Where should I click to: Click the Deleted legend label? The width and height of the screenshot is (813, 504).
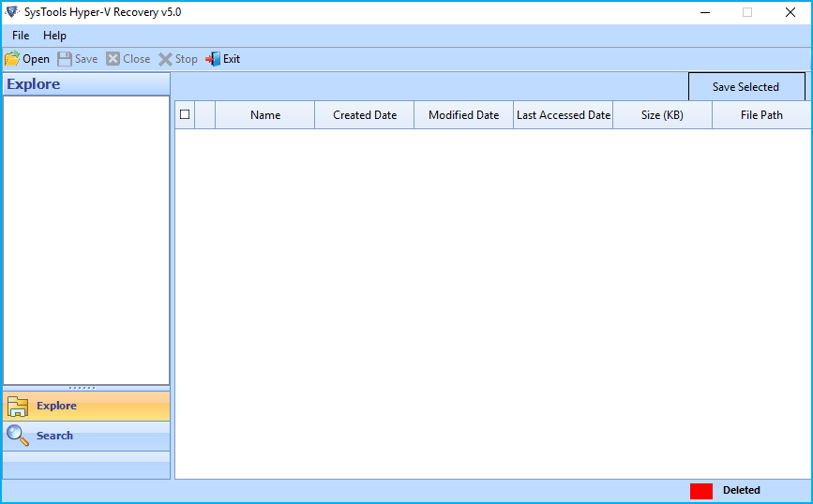pos(742,490)
